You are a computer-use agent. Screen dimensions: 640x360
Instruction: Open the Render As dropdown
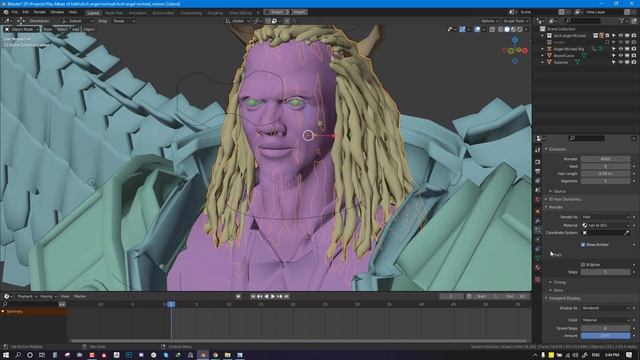pos(606,217)
